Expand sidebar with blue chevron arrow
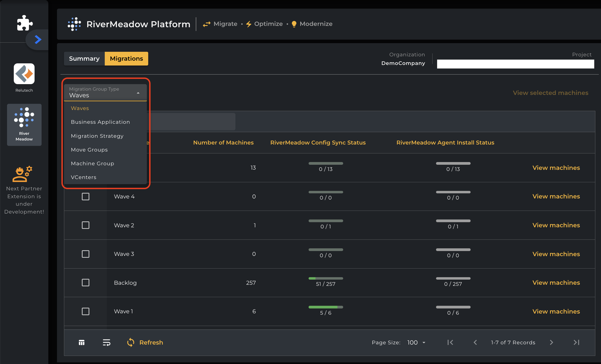This screenshot has width=601, height=364. (x=38, y=40)
